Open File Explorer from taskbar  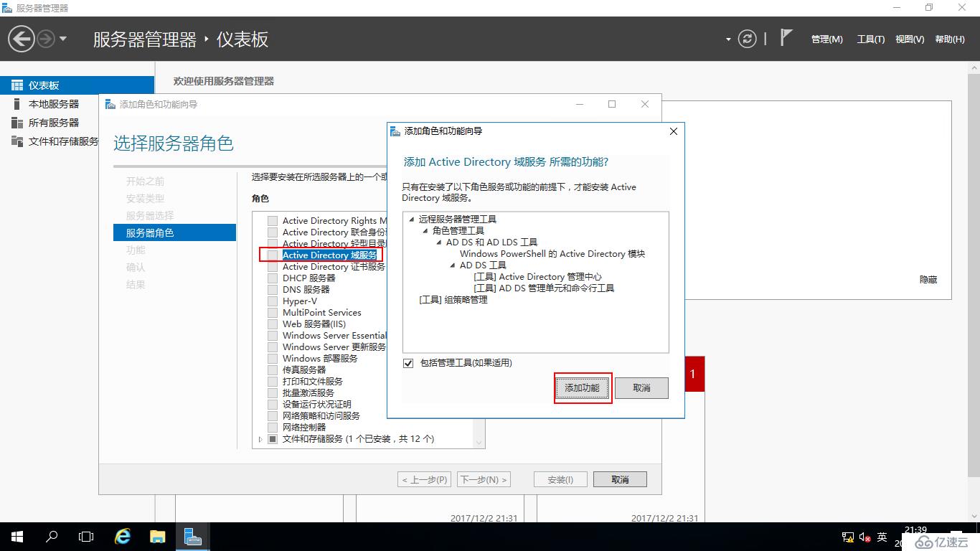[x=157, y=537]
